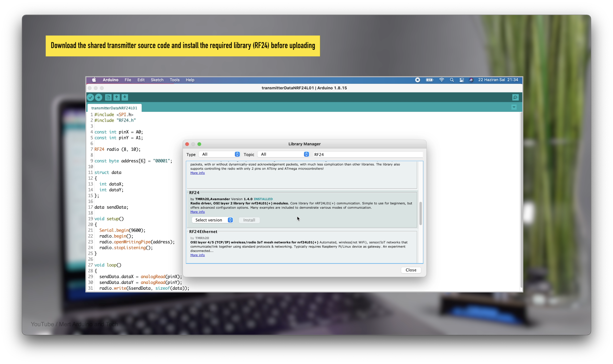
Task: Open the Type filter dropdown
Action: coord(219,154)
